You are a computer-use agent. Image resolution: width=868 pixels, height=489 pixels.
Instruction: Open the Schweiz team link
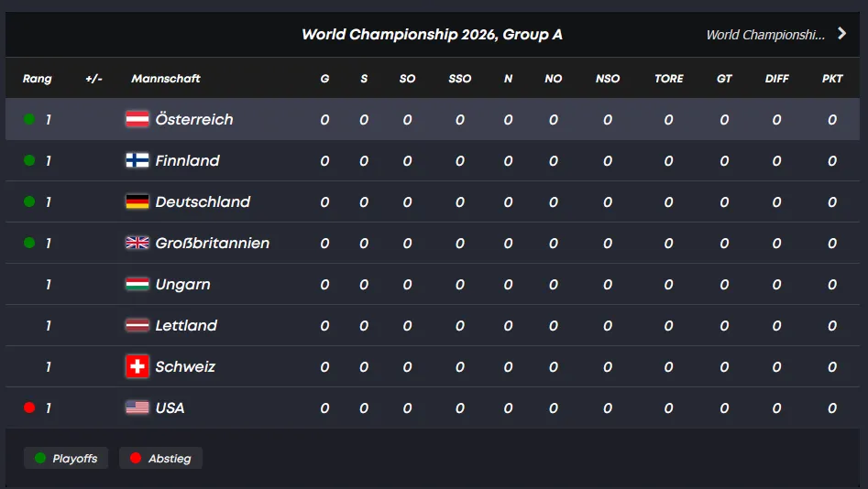(x=185, y=366)
